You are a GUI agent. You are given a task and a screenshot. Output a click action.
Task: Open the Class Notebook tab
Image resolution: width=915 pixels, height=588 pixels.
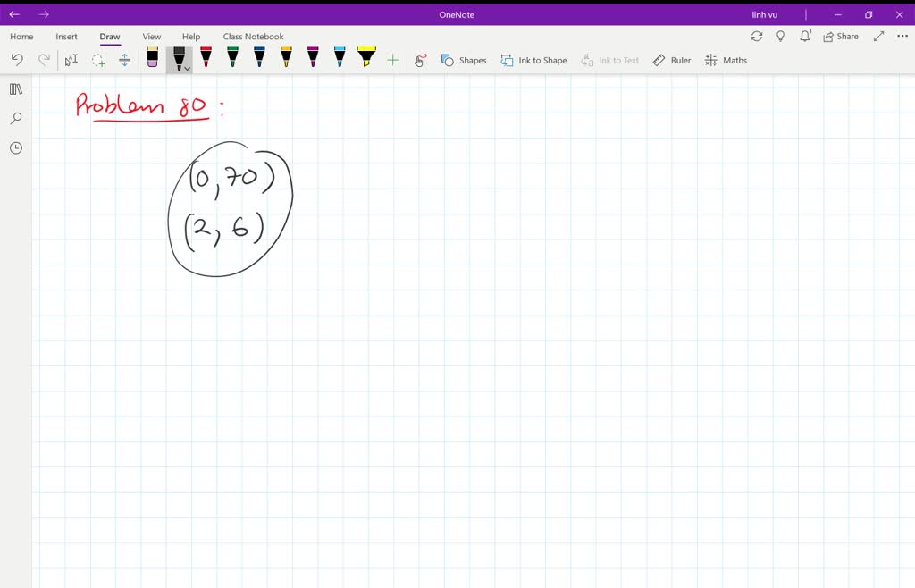(x=253, y=36)
